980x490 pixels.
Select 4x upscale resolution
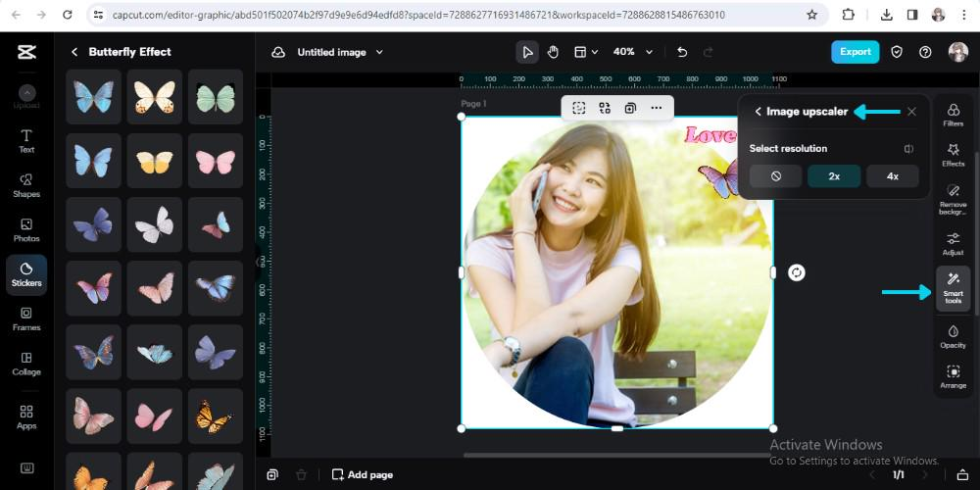(x=893, y=176)
